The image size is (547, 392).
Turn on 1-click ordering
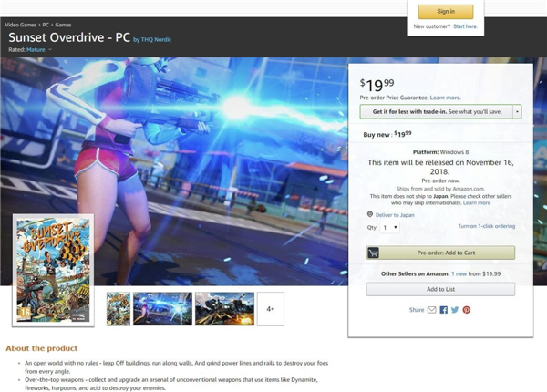coord(486,227)
